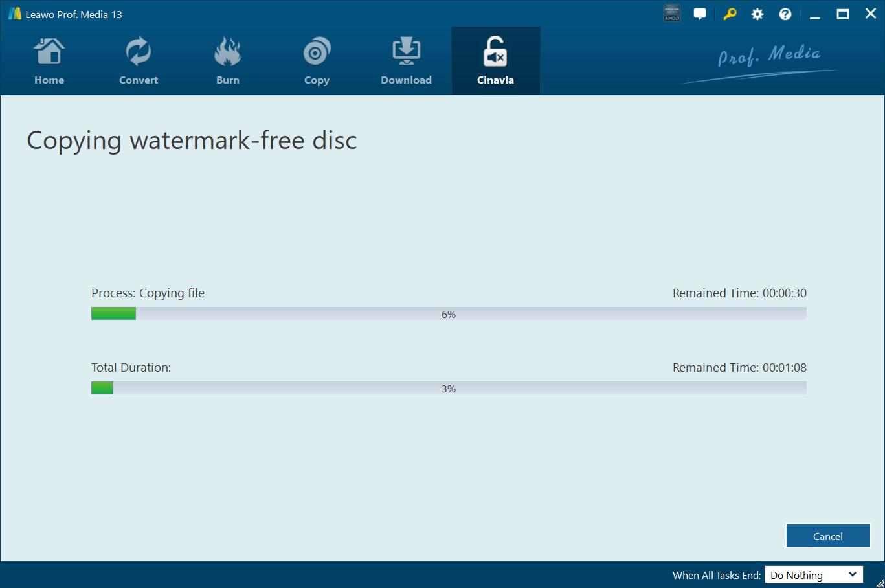885x588 pixels.
Task: Click the AMD GPU acceleration icon
Action: (672, 14)
